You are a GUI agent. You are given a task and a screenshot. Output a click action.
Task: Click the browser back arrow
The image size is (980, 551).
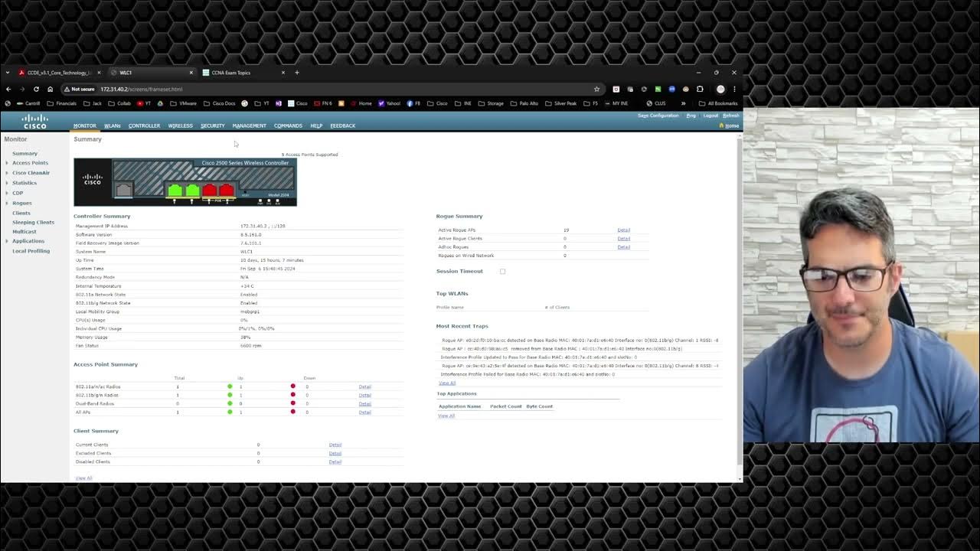click(8, 89)
